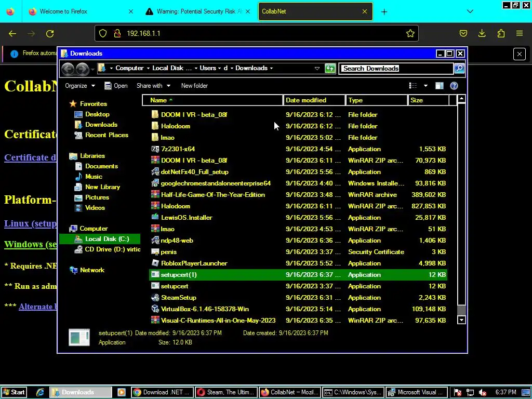Click Firefox back arrow
Image resolution: width=532 pixels, height=399 pixels.
pyautogui.click(x=12, y=34)
